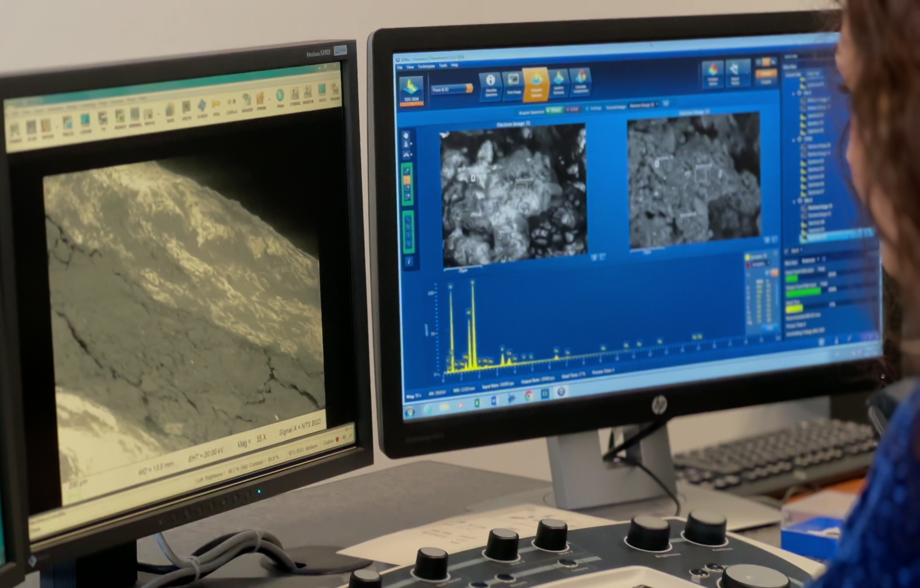Open the Excel icon in taskbar

[x=477, y=403]
